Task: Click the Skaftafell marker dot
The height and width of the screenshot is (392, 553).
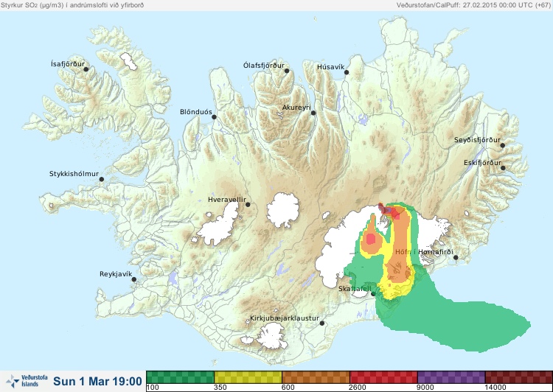Action: click(x=373, y=294)
